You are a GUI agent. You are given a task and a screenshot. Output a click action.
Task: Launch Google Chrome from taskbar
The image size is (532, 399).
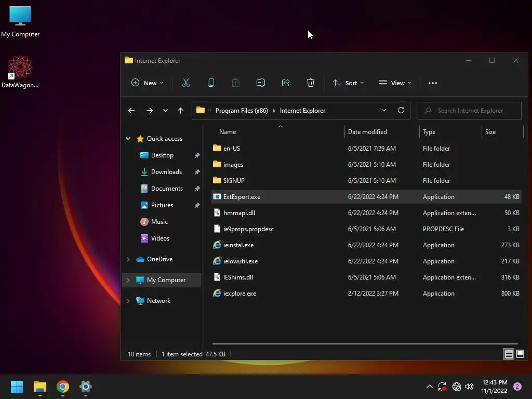[63, 387]
